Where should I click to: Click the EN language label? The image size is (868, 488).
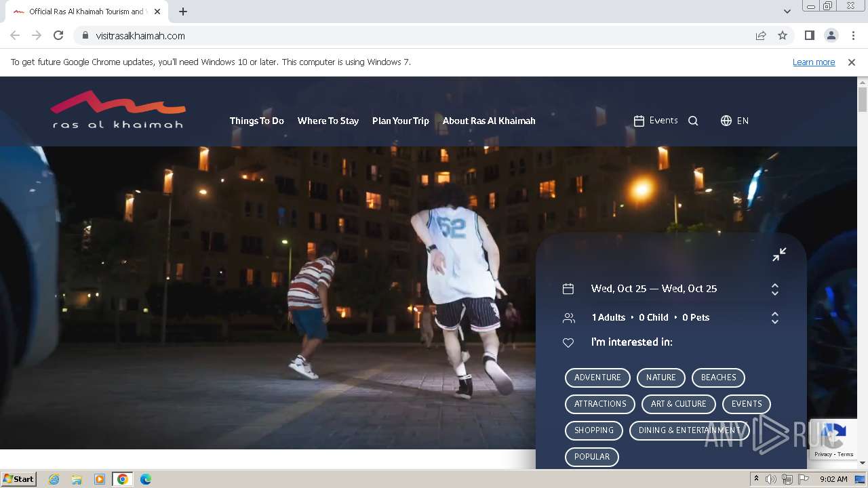pyautogui.click(x=743, y=121)
